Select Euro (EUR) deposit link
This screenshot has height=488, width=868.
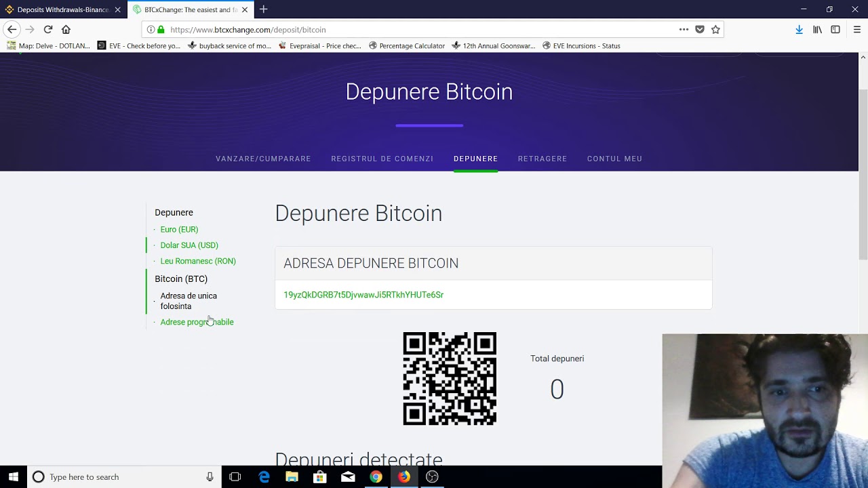click(x=179, y=230)
